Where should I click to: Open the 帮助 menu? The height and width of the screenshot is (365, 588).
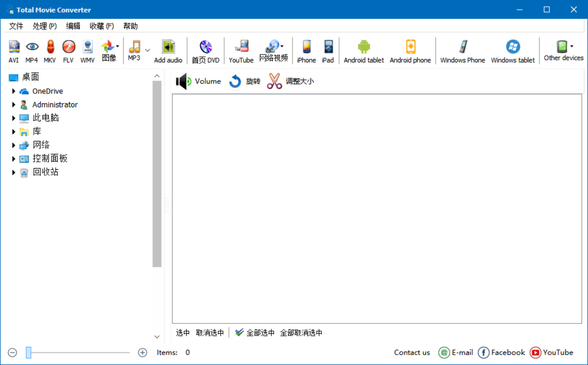(x=130, y=26)
